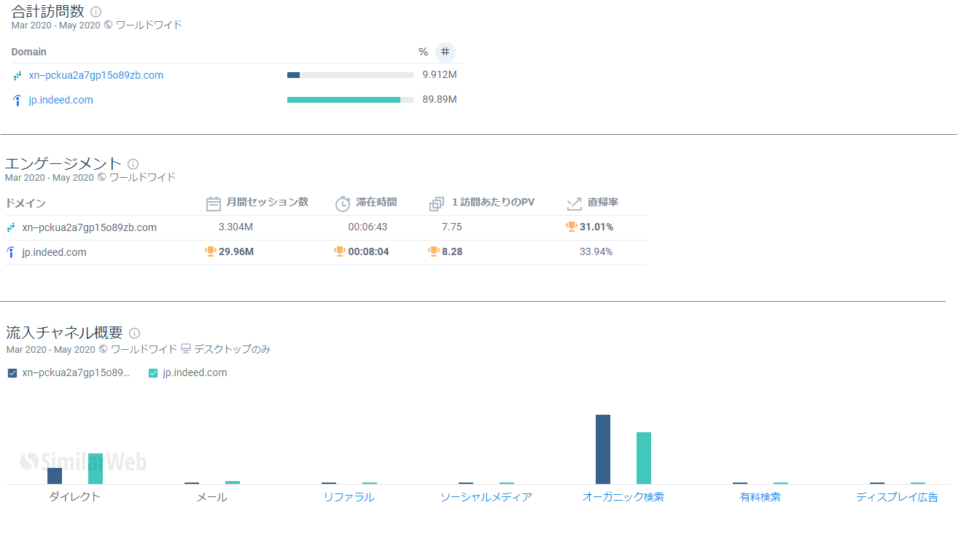Click the Indeed favicon in total visits table
Viewport: 980px width, 543px height.
tap(17, 101)
